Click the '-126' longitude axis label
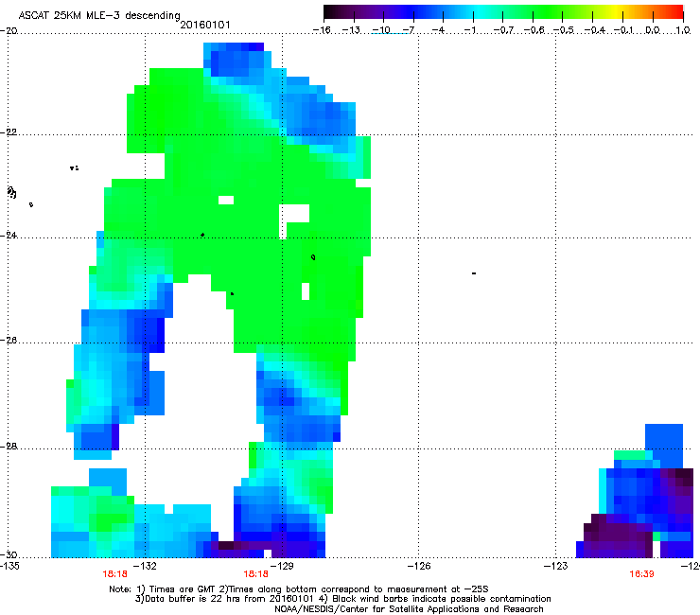The height and width of the screenshot is (615, 700). point(419,567)
